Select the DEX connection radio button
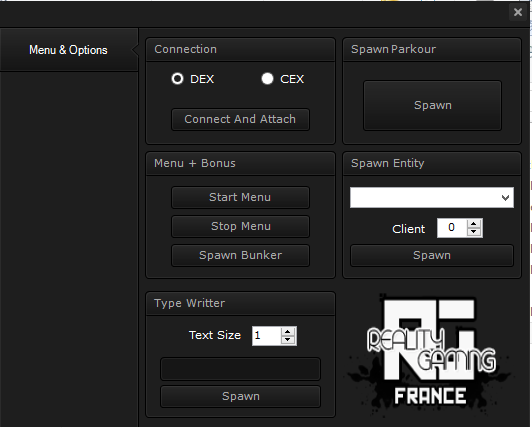Image resolution: width=532 pixels, height=428 pixels. 177,79
